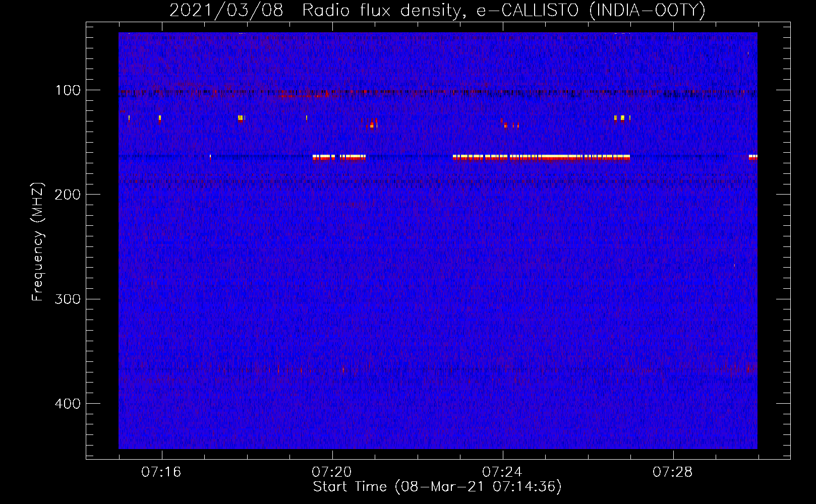Select the 100 MHz frequency tick label

coord(68,91)
